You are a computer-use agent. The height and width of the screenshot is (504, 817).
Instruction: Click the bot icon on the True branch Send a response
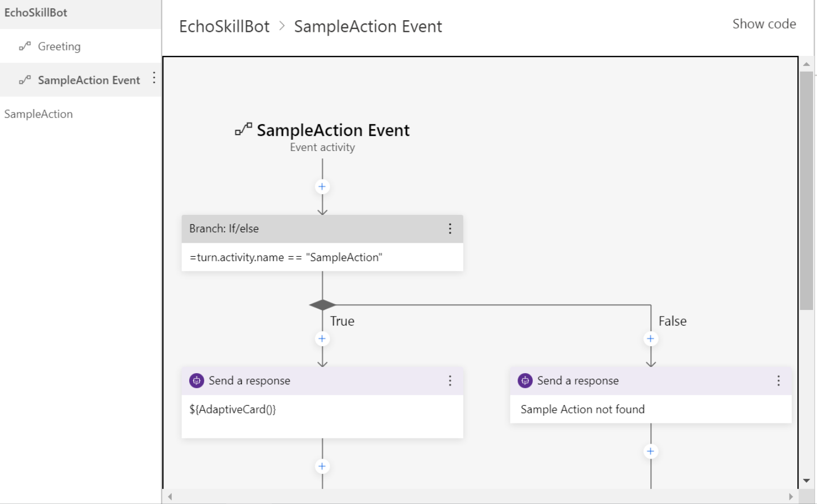click(x=196, y=380)
